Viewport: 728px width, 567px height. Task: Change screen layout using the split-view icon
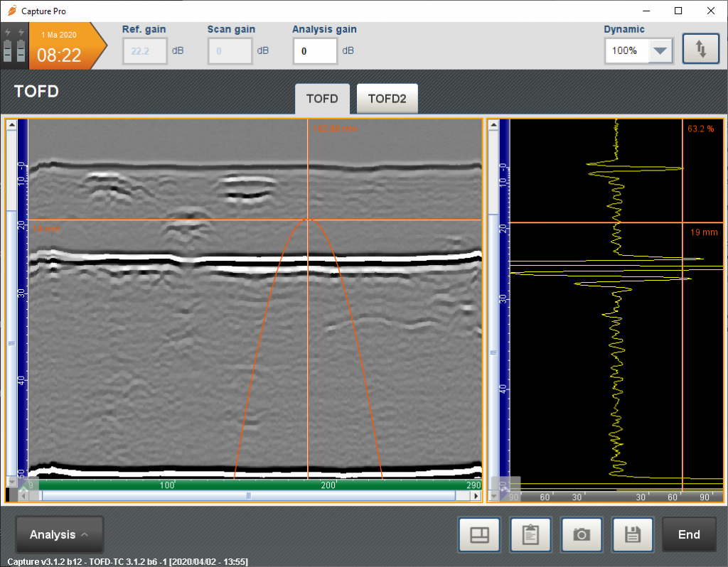(479, 534)
